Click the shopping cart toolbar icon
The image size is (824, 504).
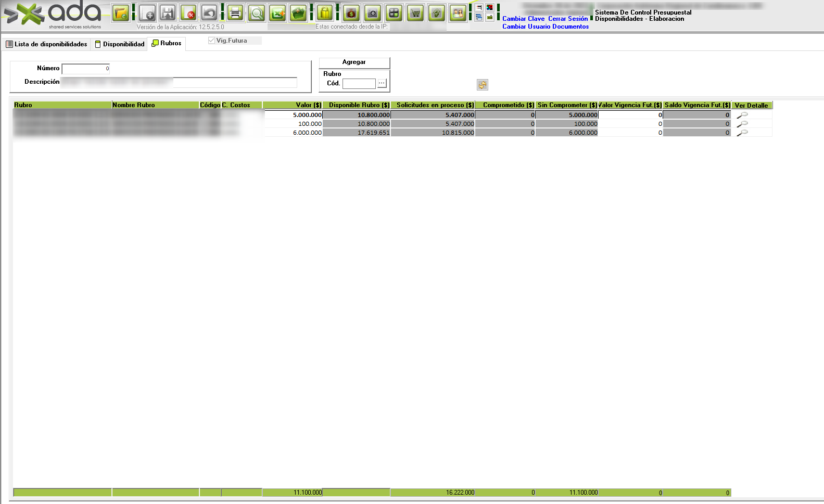pos(415,13)
